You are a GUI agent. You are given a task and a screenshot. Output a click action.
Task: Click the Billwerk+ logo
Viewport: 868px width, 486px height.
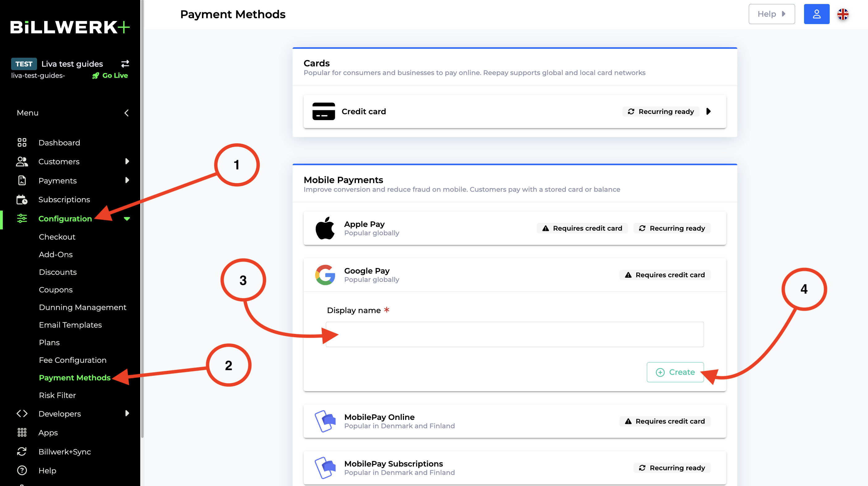pyautogui.click(x=70, y=27)
